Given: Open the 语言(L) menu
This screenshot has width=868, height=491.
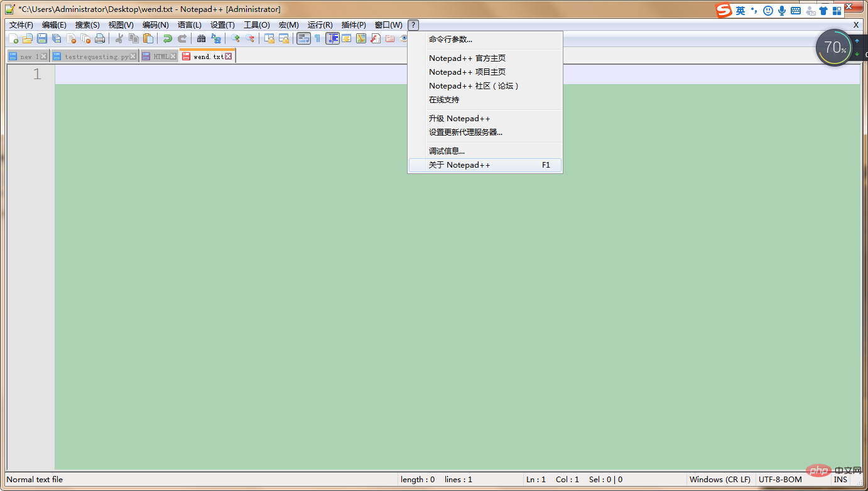Looking at the screenshot, I should click(190, 25).
